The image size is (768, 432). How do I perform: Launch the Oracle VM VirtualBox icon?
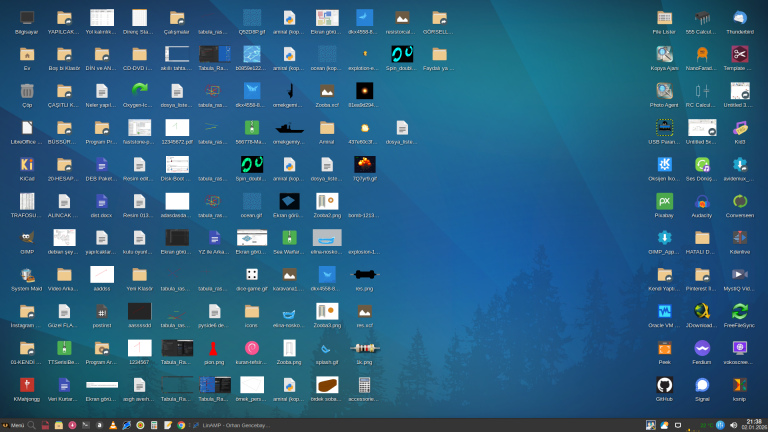(664, 311)
